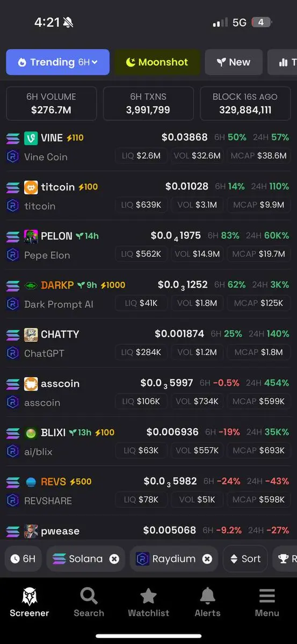Open the Sort options
Viewport: 297px width, 644px height.
(x=245, y=559)
